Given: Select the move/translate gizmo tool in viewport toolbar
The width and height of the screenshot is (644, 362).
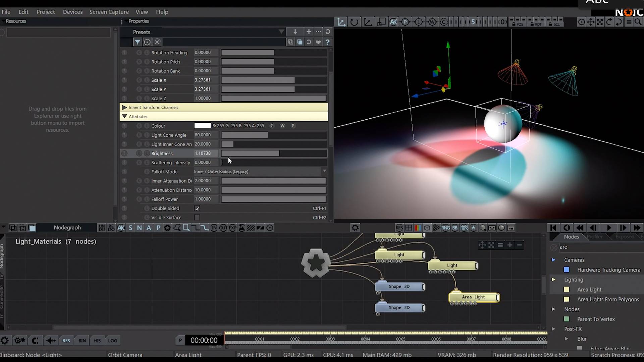Looking at the screenshot, I should click(341, 22).
